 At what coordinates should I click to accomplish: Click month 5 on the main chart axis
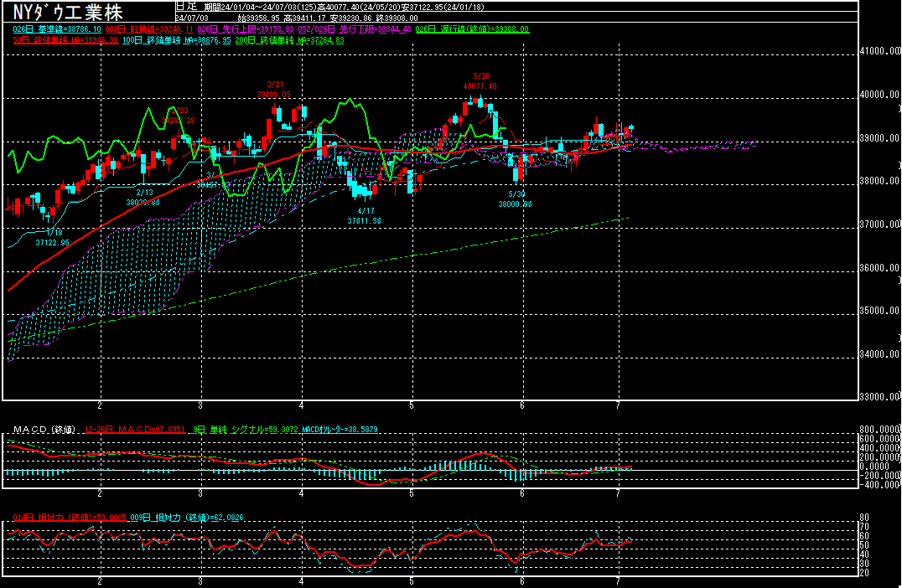pos(412,405)
